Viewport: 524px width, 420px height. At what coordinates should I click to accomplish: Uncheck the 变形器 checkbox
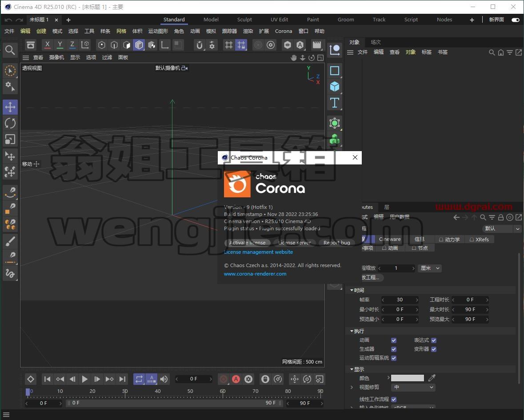434,349
